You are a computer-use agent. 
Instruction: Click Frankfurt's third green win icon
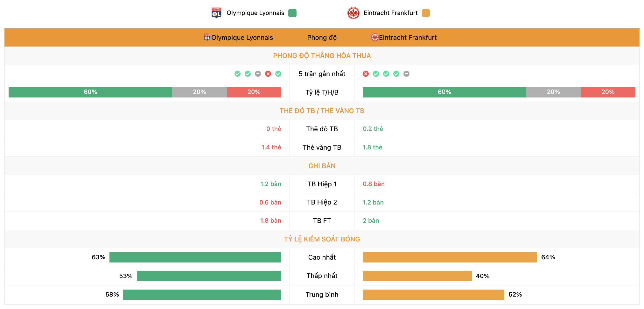pyautogui.click(x=396, y=74)
